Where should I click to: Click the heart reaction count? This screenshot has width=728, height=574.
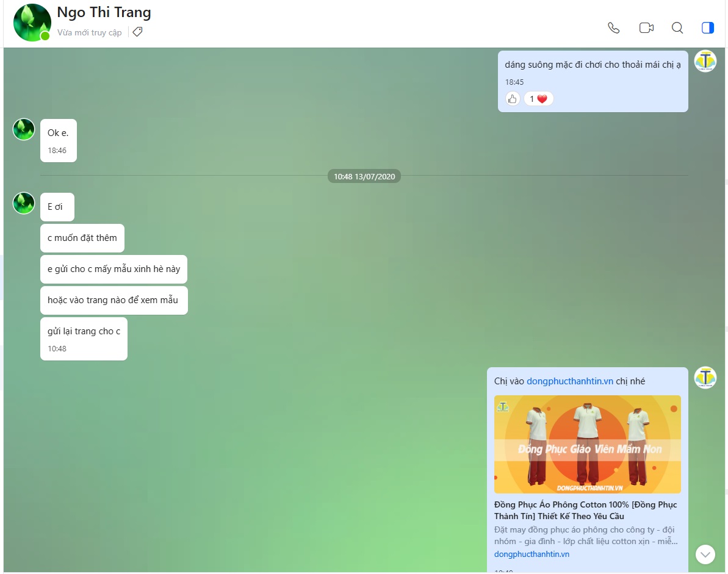click(538, 99)
